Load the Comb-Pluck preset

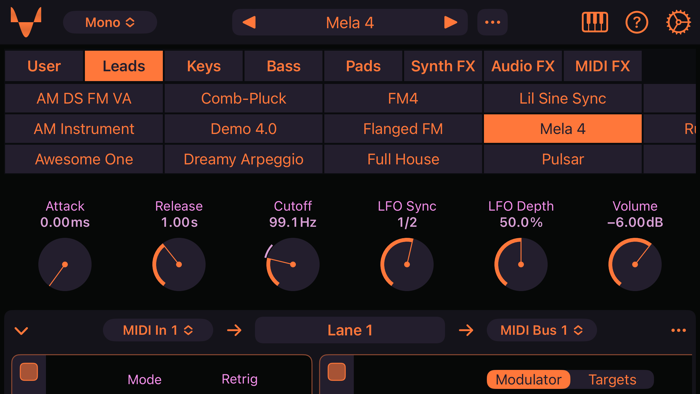[x=243, y=98]
